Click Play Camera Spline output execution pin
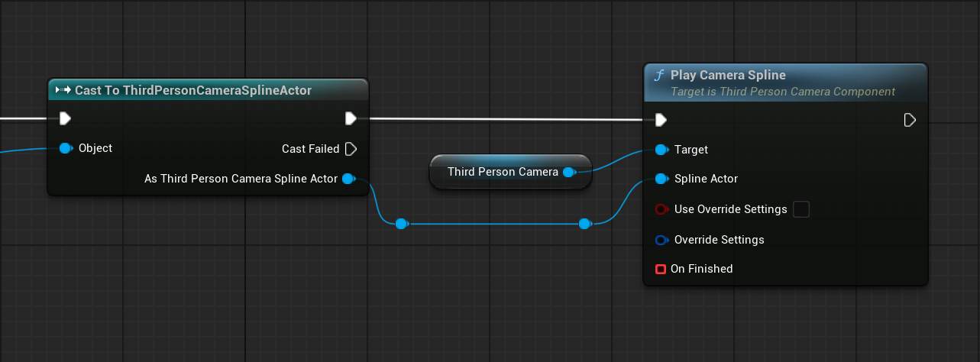This screenshot has width=980, height=362. [910, 120]
